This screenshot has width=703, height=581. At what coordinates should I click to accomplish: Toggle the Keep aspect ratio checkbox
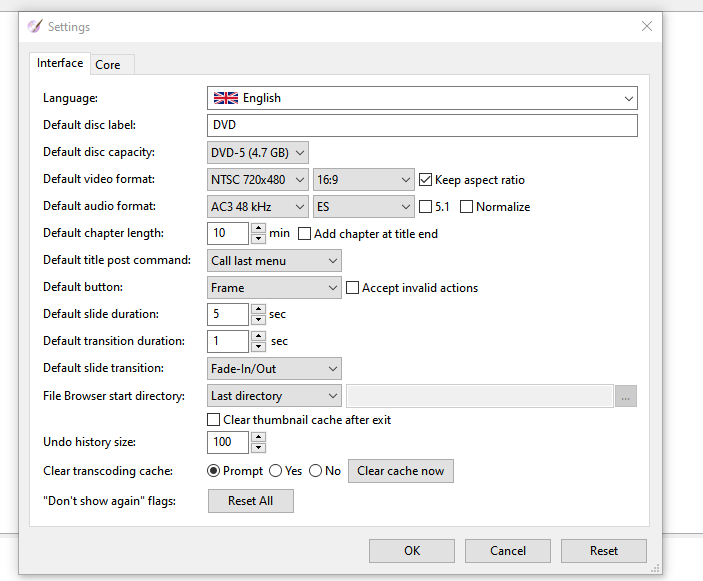[425, 180]
